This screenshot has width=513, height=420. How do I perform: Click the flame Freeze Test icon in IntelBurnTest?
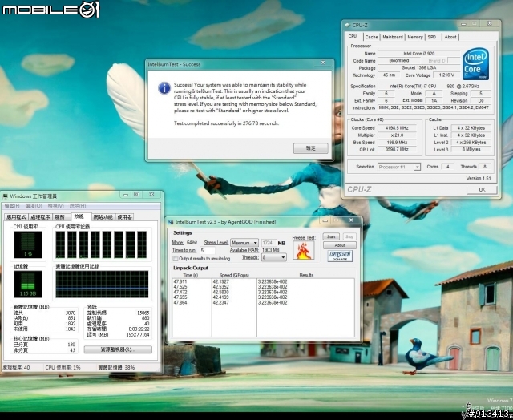pyautogui.click(x=303, y=251)
